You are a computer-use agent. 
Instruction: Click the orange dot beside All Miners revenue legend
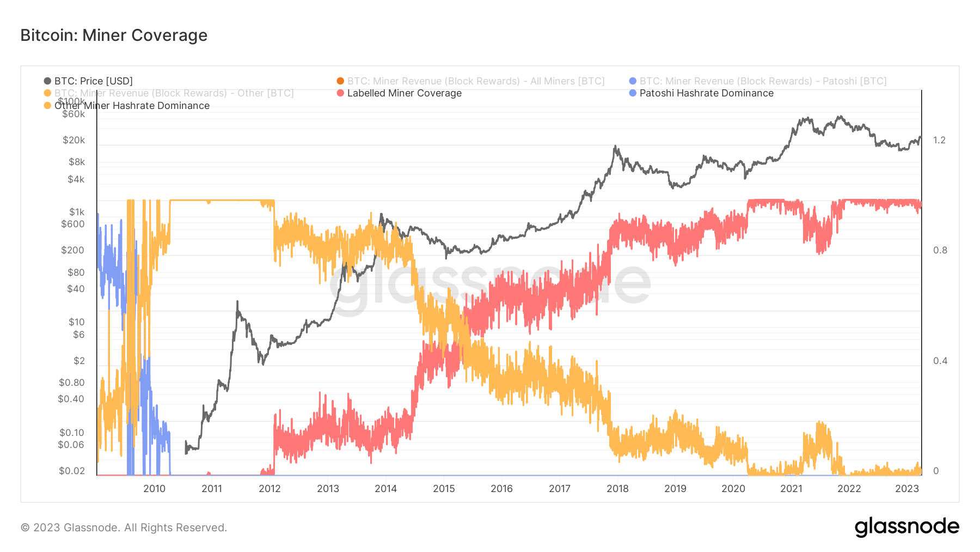point(340,81)
